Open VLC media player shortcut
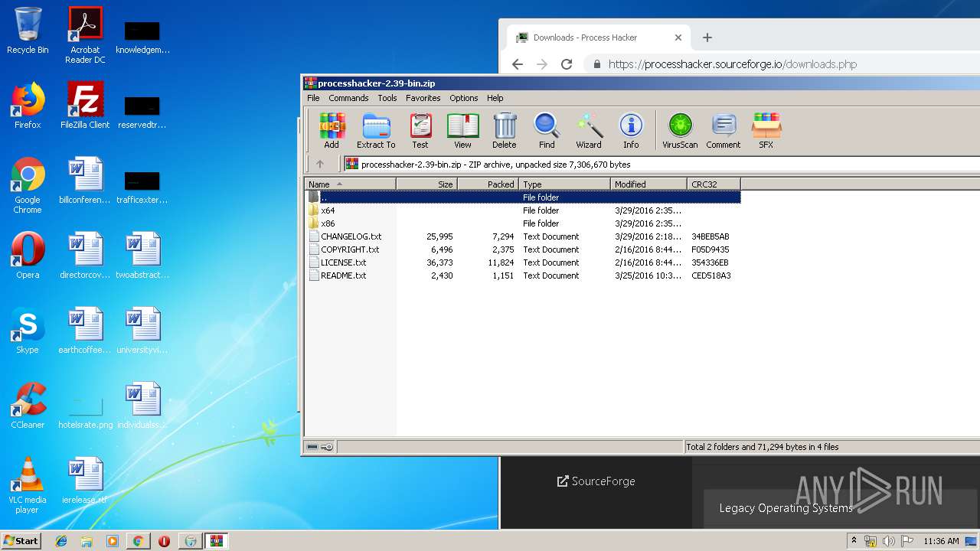The image size is (980, 551). point(28,485)
